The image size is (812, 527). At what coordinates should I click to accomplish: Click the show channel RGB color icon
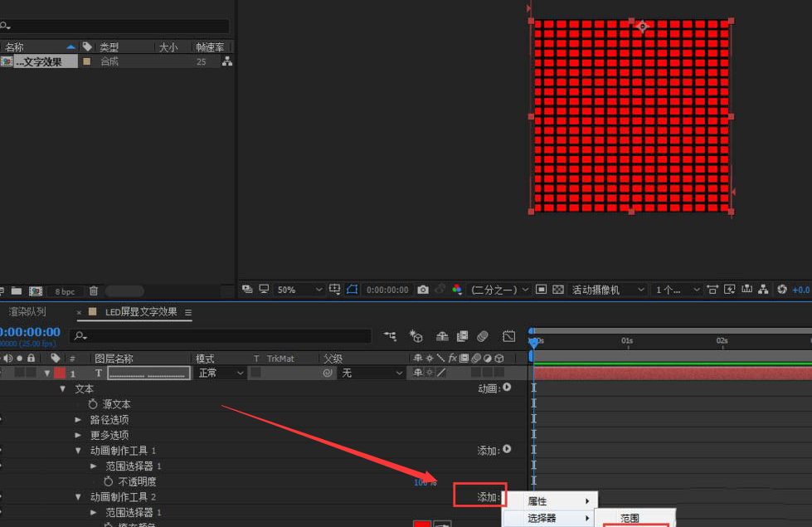click(457, 290)
